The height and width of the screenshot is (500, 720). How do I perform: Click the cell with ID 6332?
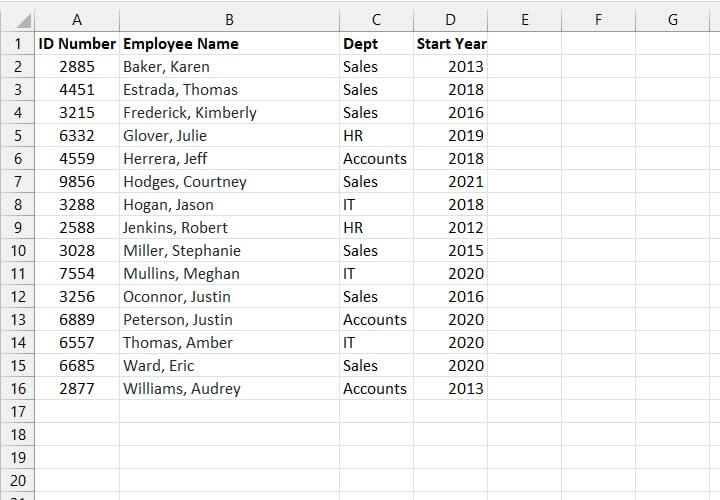coord(77,135)
